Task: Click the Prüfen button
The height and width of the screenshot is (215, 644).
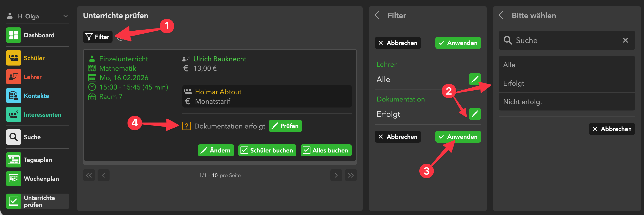Action: click(285, 126)
